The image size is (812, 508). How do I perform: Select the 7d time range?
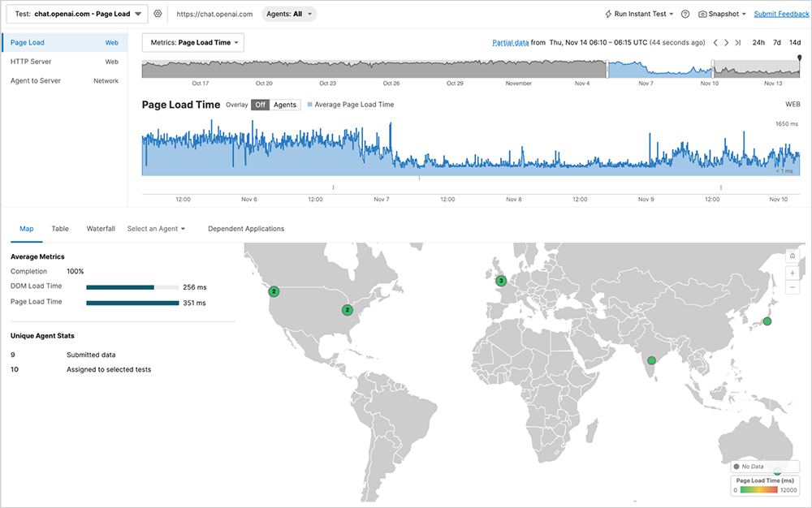point(777,43)
